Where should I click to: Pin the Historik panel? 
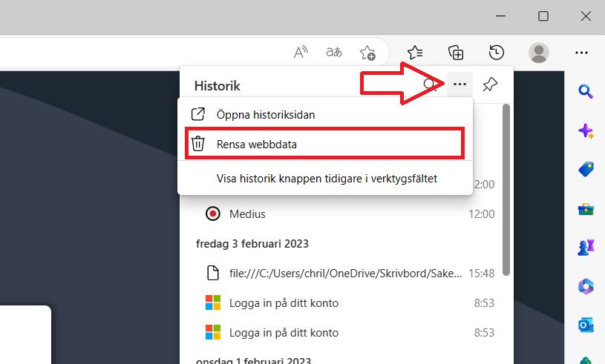[x=490, y=85]
